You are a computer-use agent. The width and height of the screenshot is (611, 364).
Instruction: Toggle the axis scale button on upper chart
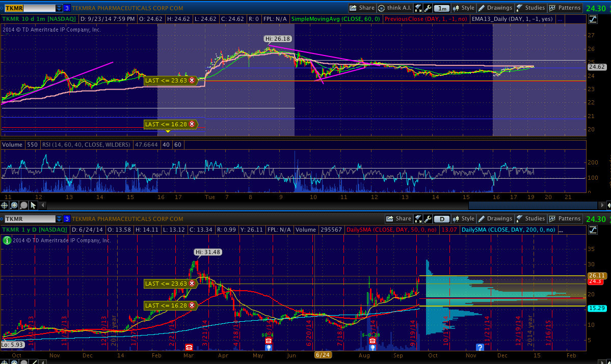pyautogui.click(x=593, y=19)
